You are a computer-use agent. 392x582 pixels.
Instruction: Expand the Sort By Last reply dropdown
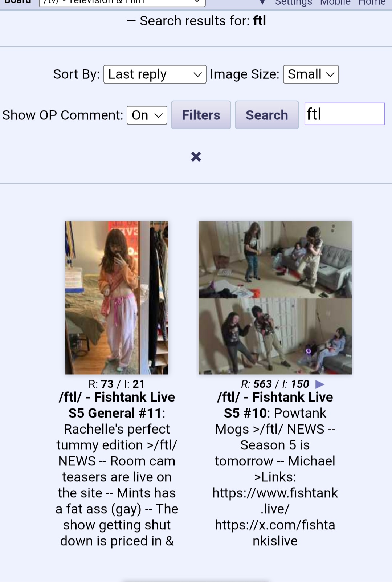(x=155, y=74)
